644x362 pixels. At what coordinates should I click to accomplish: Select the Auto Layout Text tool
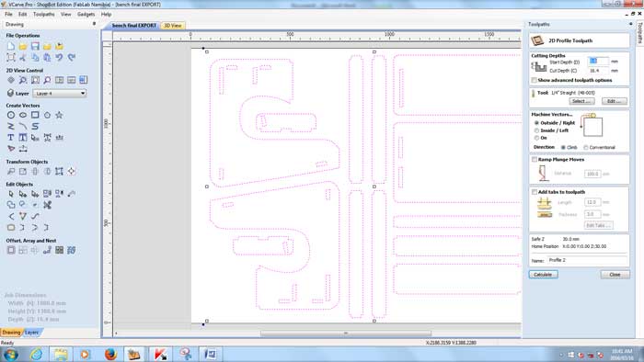[x=23, y=138]
